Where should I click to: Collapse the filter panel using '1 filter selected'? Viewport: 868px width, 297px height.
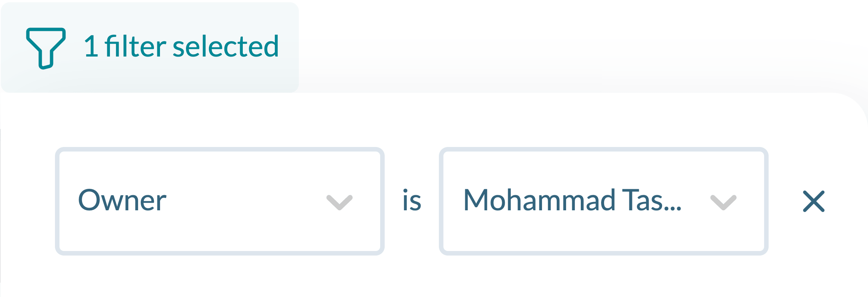150,47
